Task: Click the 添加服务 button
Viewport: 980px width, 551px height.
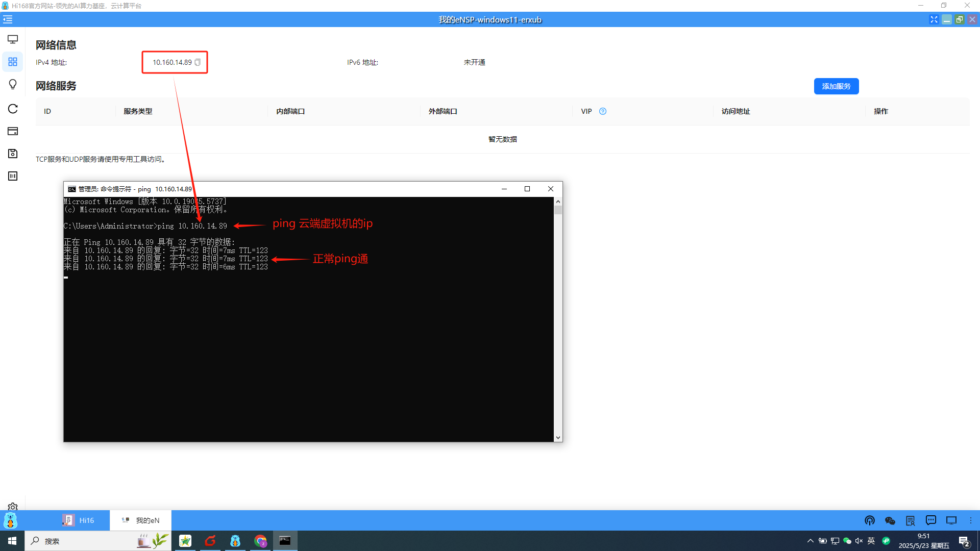Action: [836, 86]
